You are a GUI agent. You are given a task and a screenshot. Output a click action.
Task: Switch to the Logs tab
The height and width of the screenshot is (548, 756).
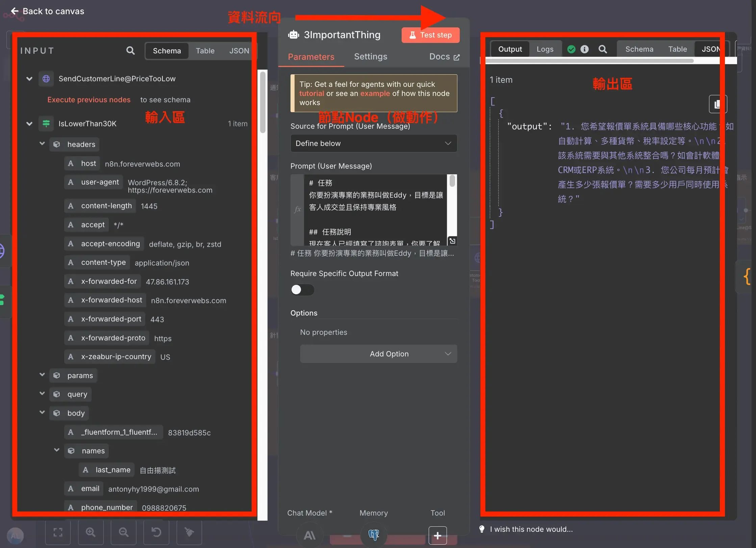coord(545,49)
